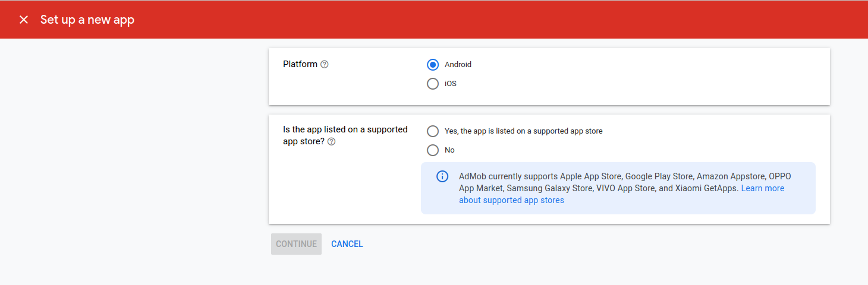Select the iOS platform radio button

pyautogui.click(x=433, y=84)
